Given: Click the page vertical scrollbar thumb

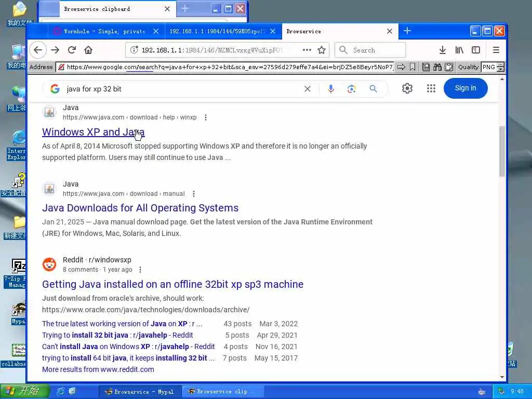Looking at the screenshot, I should [x=502, y=151].
